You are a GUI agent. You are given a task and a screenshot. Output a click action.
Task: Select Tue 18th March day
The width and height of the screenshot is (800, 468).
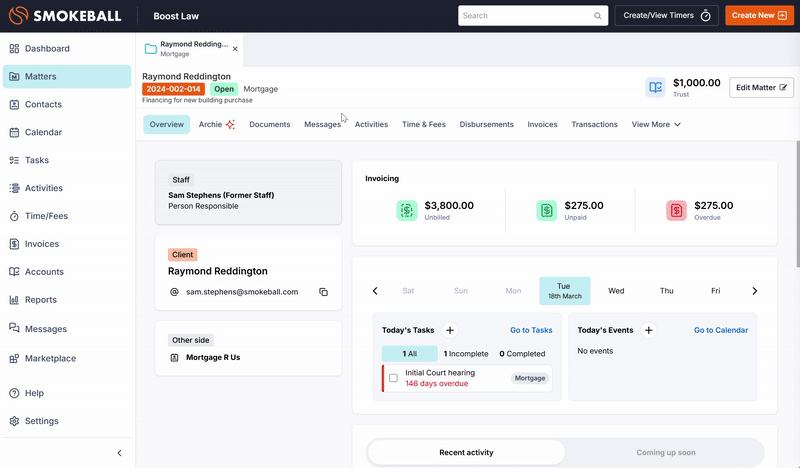point(565,291)
